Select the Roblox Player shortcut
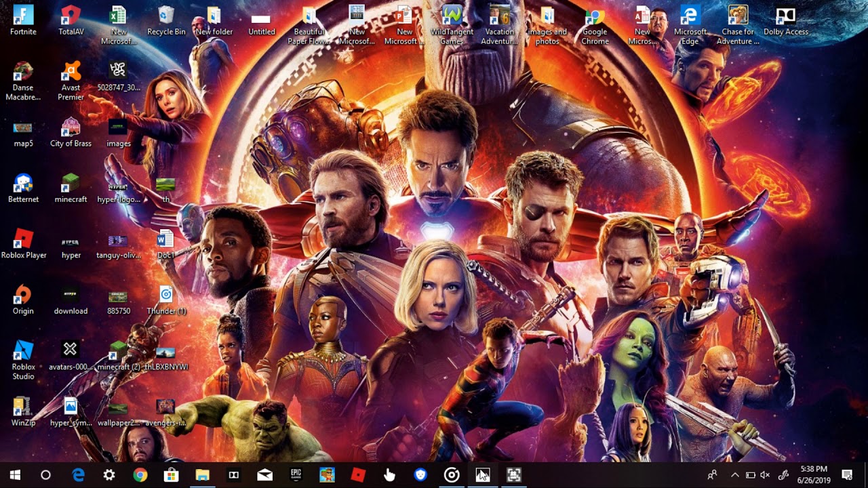The width and height of the screenshot is (868, 488). [23, 244]
